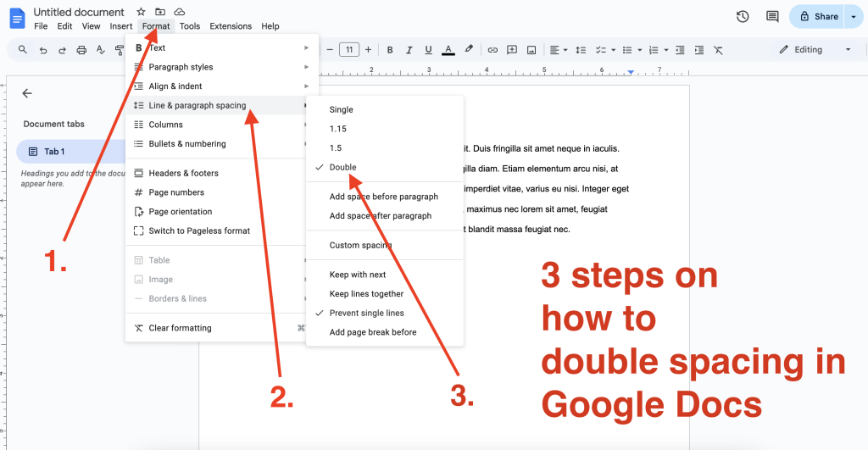This screenshot has width=868, height=450.
Task: Click the Italic toolbar icon
Action: click(409, 50)
